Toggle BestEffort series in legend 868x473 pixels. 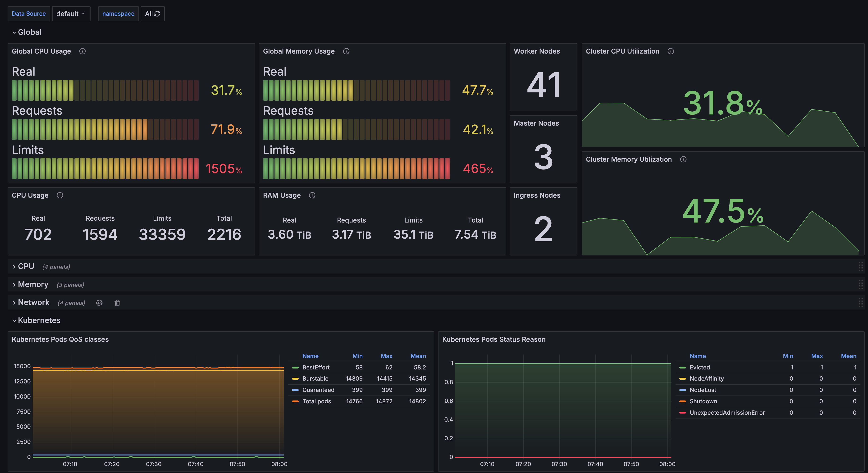[x=316, y=367]
